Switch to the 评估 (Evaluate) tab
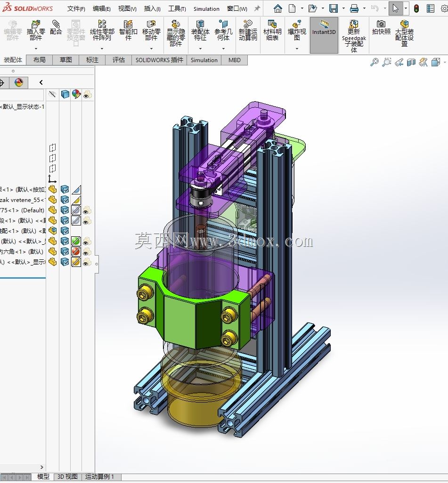Image resolution: width=448 pixels, height=483 pixels. (118, 60)
